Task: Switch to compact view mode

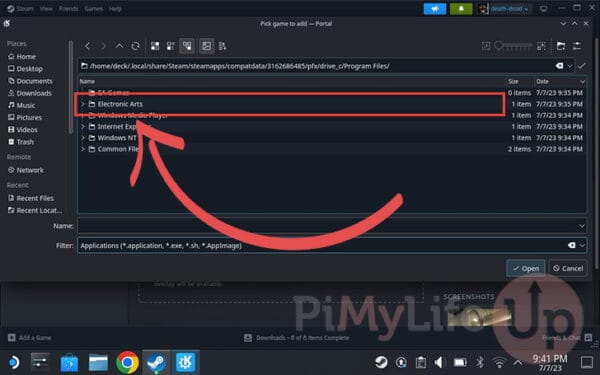Action: click(171, 46)
